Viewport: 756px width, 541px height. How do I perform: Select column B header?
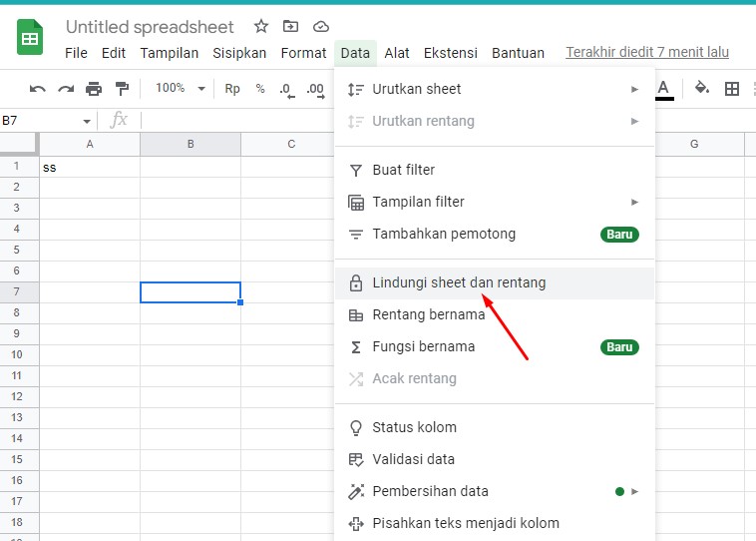coord(190,144)
